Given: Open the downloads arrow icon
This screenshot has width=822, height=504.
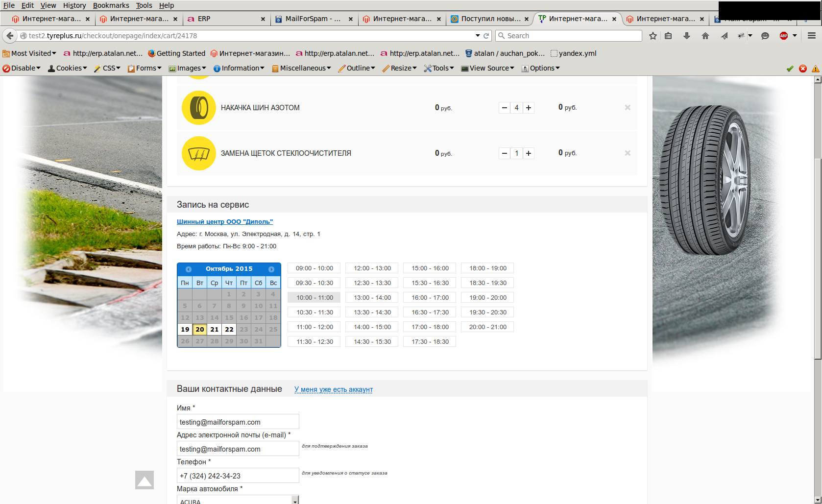Looking at the screenshot, I should pos(687,36).
